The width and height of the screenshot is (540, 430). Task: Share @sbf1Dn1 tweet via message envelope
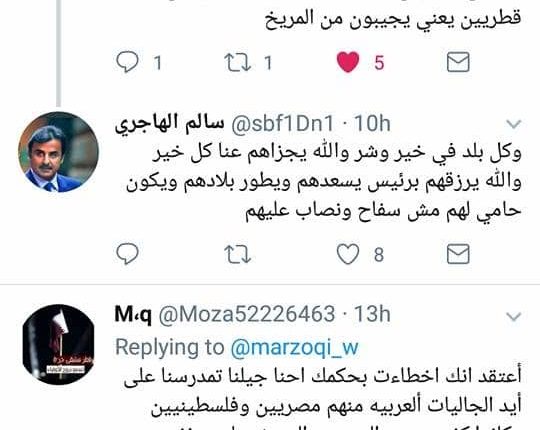click(x=458, y=254)
